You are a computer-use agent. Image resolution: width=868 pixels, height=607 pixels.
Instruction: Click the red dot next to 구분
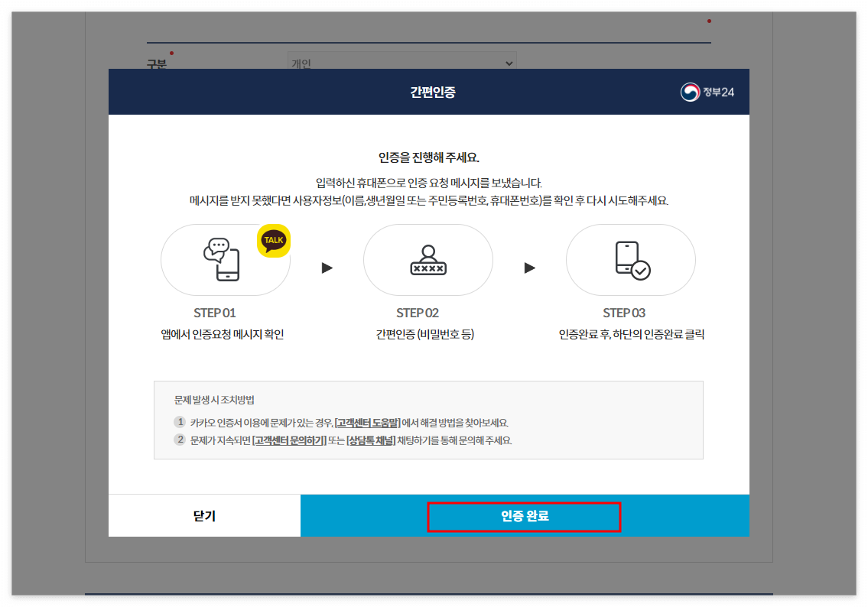[x=172, y=54]
